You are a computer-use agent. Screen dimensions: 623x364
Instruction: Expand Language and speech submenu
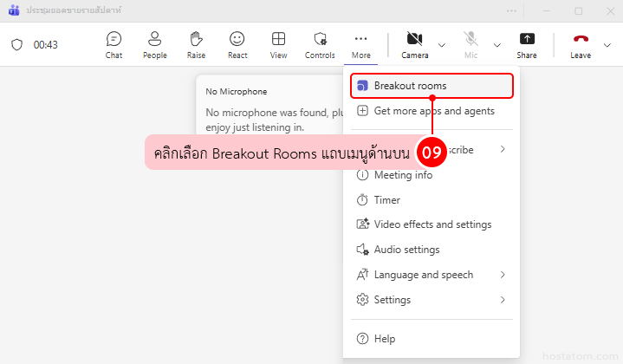click(x=432, y=275)
